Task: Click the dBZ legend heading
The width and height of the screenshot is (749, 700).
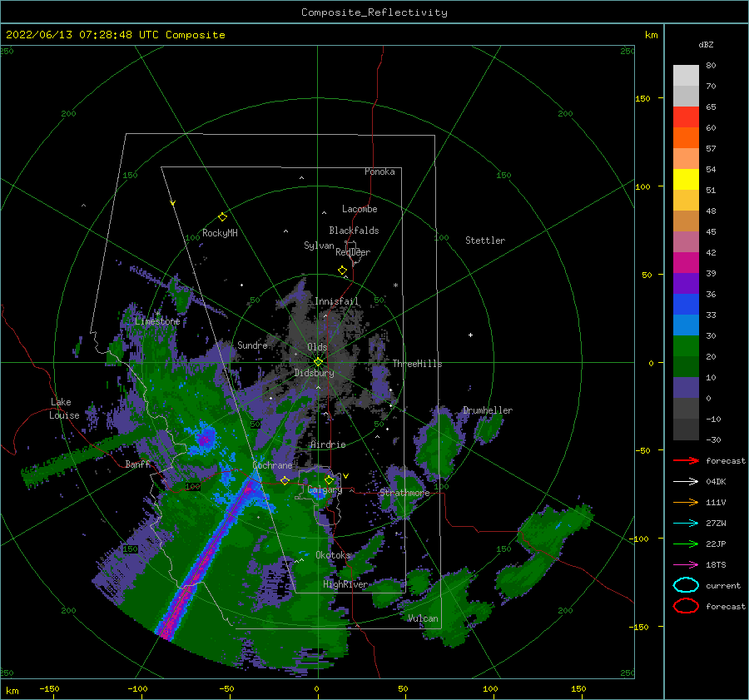Action: pyautogui.click(x=706, y=44)
